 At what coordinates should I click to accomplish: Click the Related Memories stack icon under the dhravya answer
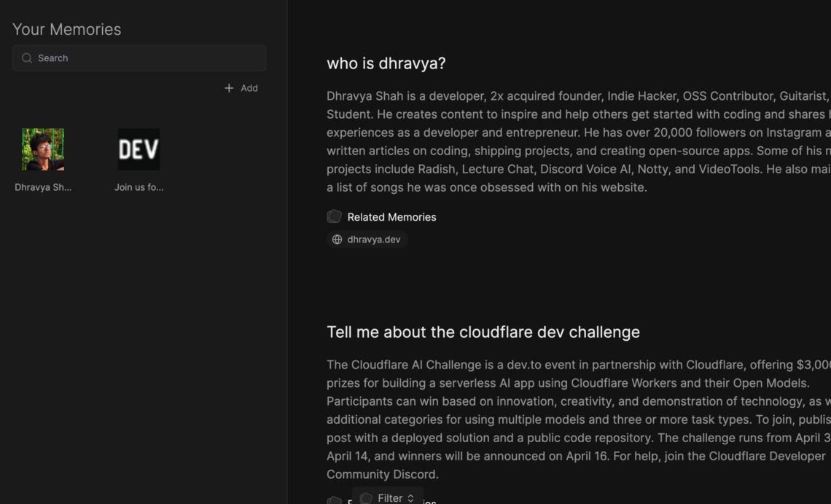click(x=335, y=217)
